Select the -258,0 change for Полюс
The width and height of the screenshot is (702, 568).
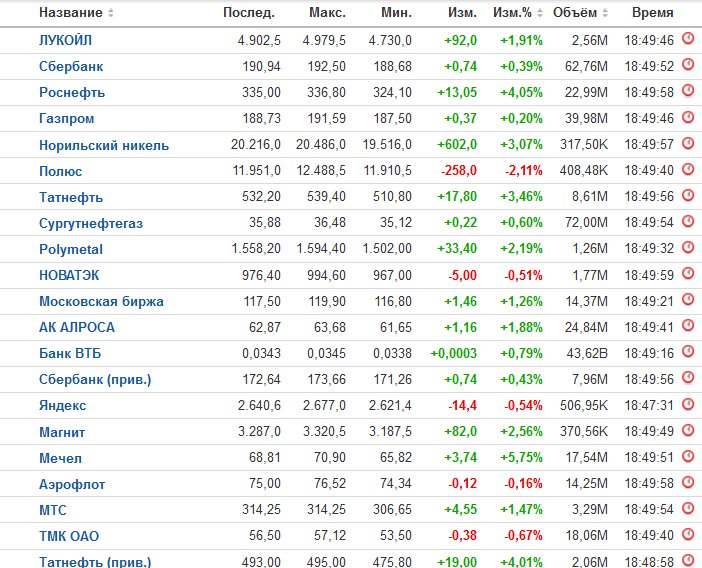point(459,171)
